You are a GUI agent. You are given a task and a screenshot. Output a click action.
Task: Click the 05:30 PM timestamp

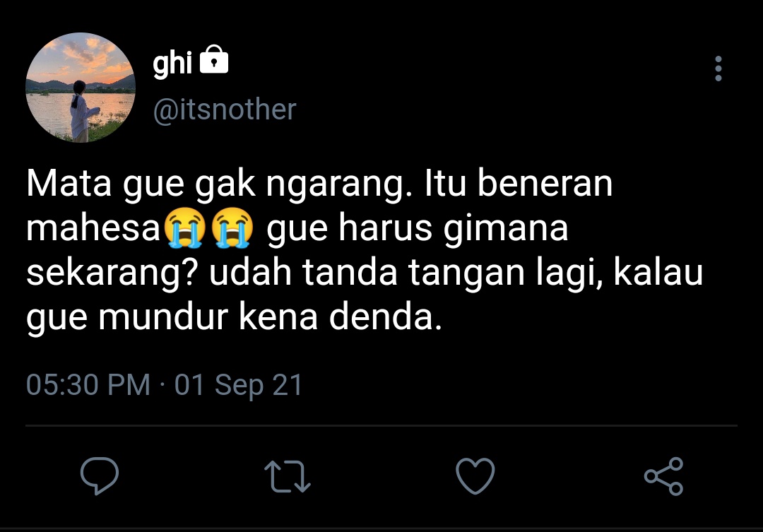click(x=88, y=384)
